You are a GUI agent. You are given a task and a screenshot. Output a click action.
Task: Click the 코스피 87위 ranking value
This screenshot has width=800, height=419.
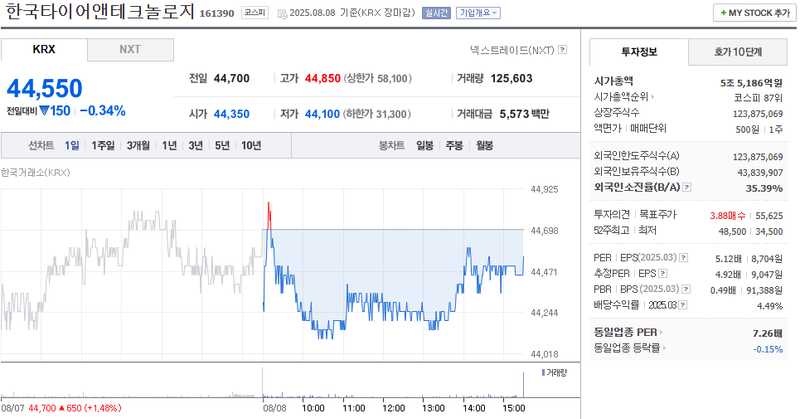coord(758,98)
